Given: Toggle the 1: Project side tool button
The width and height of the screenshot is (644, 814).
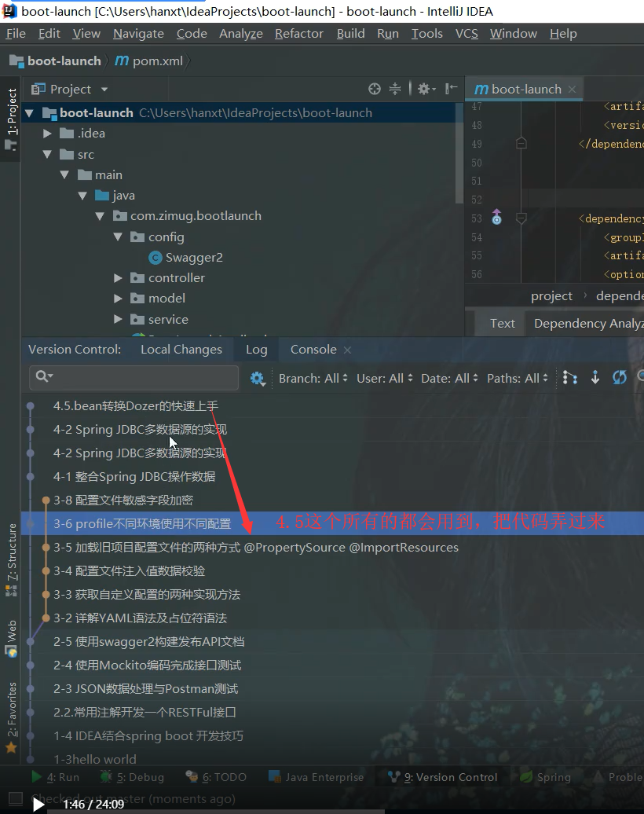Looking at the screenshot, I should (11, 119).
